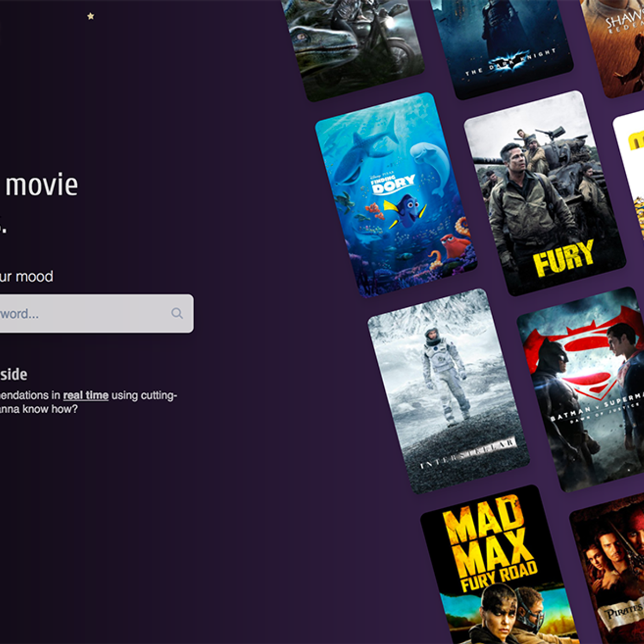Viewport: 644px width, 644px height.
Task: Click the magnifying glass search icon
Action: click(177, 313)
